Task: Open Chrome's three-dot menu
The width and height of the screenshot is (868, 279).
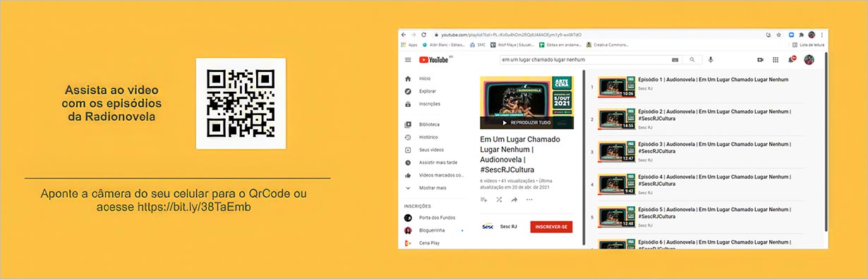Action: [x=821, y=34]
